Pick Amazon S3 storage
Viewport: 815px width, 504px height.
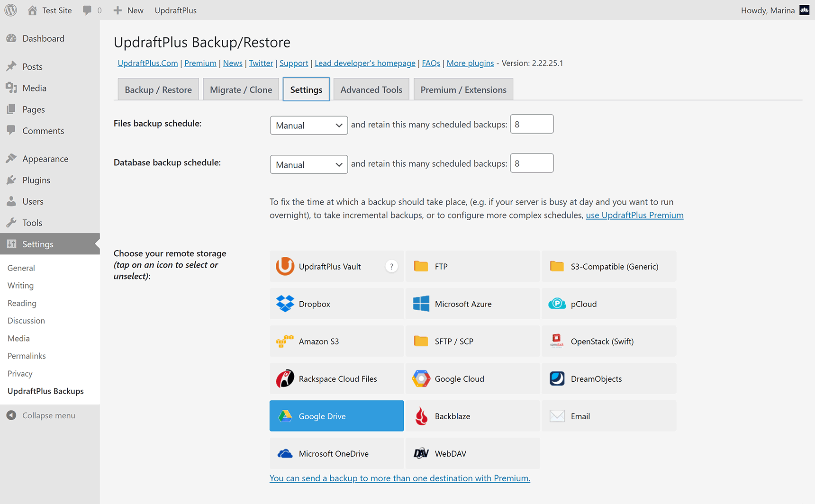(x=336, y=341)
